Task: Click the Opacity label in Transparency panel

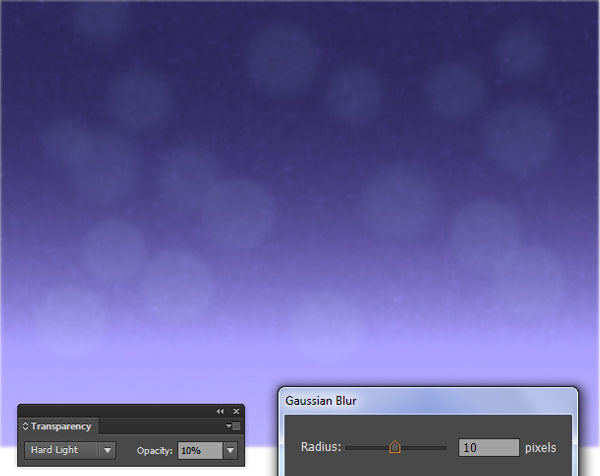Action: pos(155,451)
